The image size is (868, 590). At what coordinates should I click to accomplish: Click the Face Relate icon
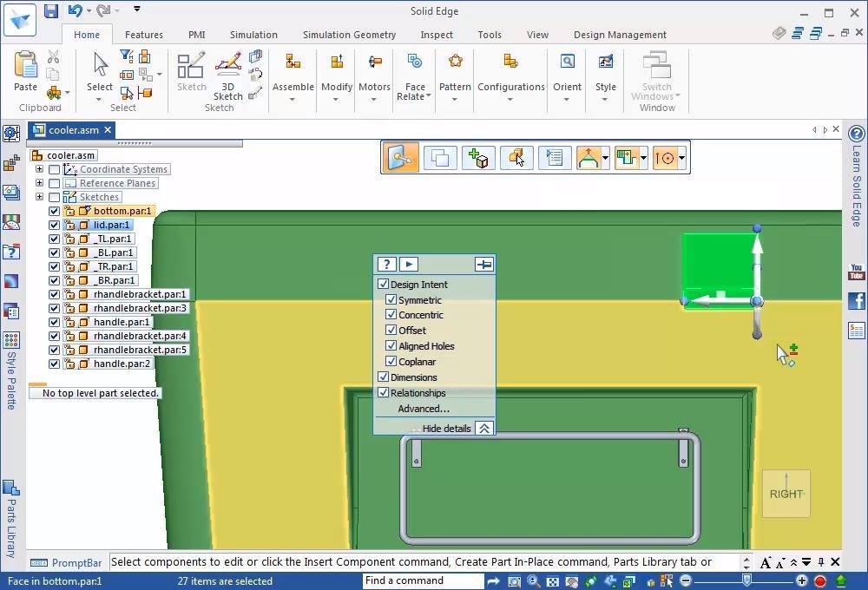415,61
